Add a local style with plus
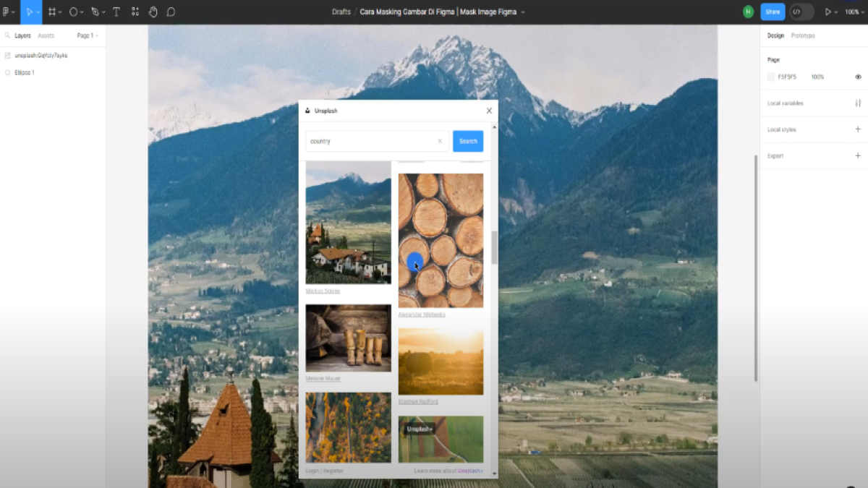 pyautogui.click(x=858, y=129)
